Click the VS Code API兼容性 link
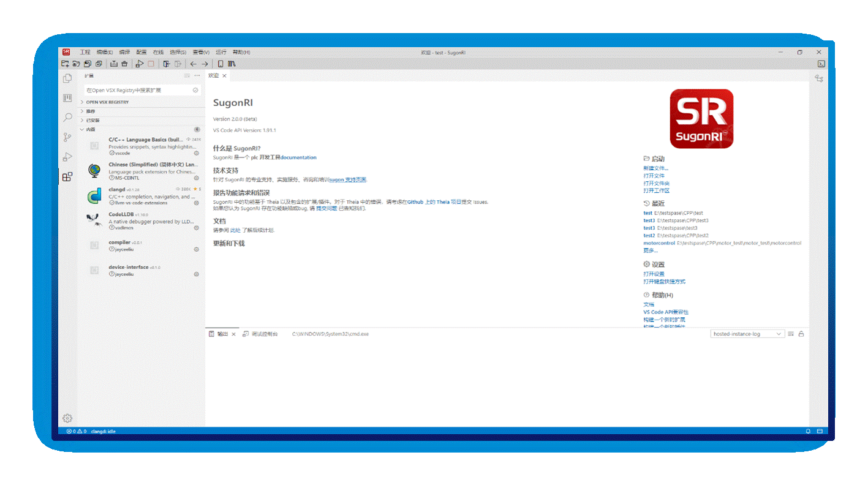 (666, 312)
